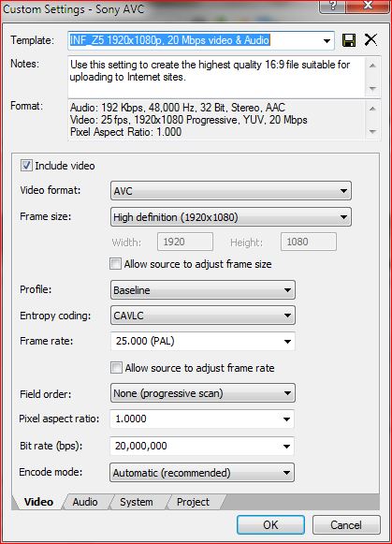This screenshot has height=544, width=392.
Task: Switch to the System tab
Action: 137,502
